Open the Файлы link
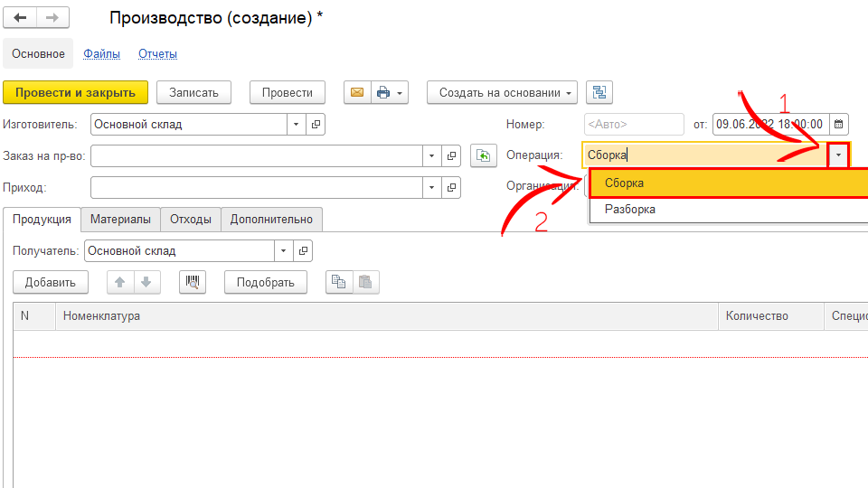 coord(101,54)
